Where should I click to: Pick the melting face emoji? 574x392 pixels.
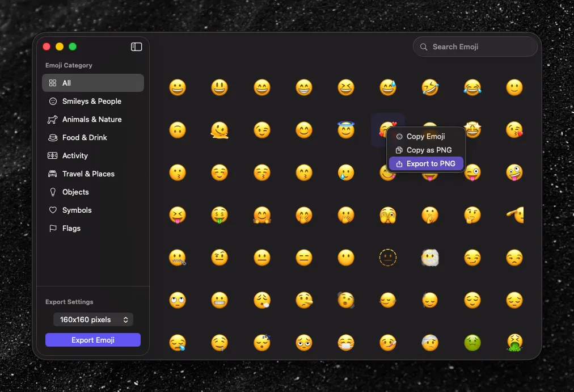coord(220,130)
